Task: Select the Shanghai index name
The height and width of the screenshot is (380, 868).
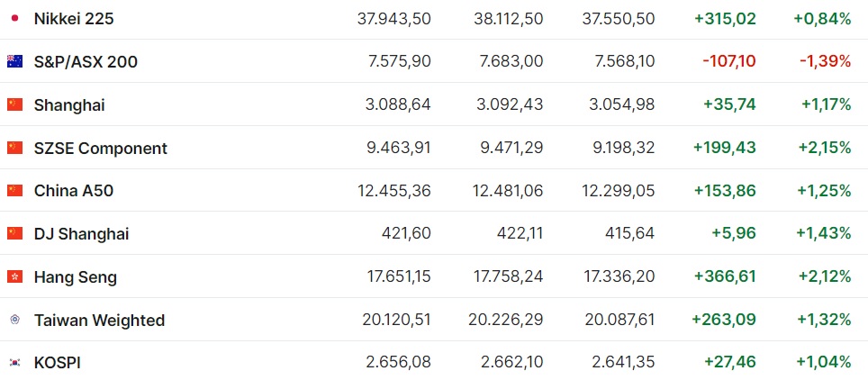Action: (x=69, y=104)
